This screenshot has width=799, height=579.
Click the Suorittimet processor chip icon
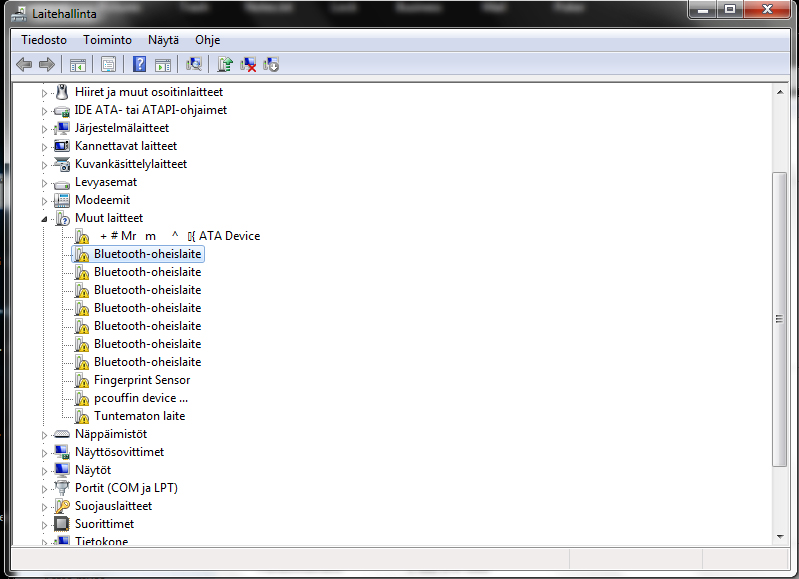click(x=62, y=524)
